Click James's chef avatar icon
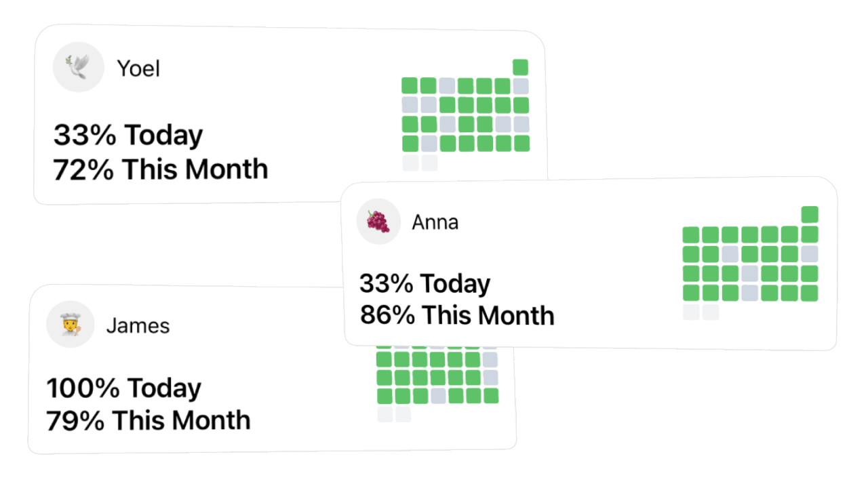Image resolution: width=868 pixels, height=488 pixels. click(70, 325)
